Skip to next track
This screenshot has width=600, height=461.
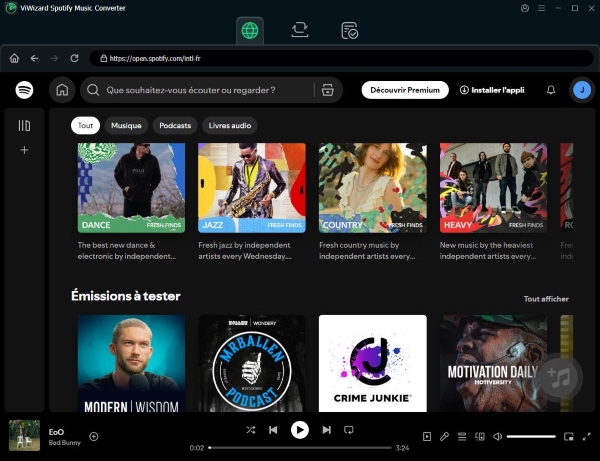click(x=326, y=430)
